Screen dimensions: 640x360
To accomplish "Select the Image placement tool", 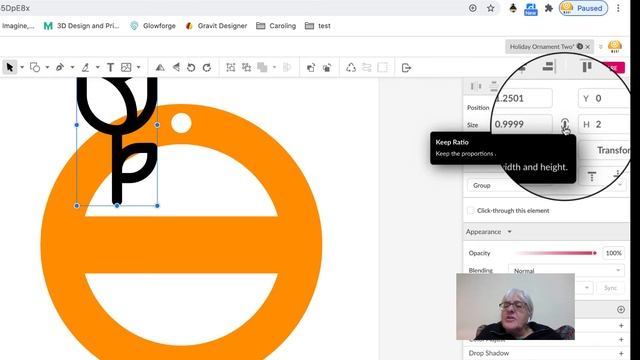I will [x=126, y=67].
